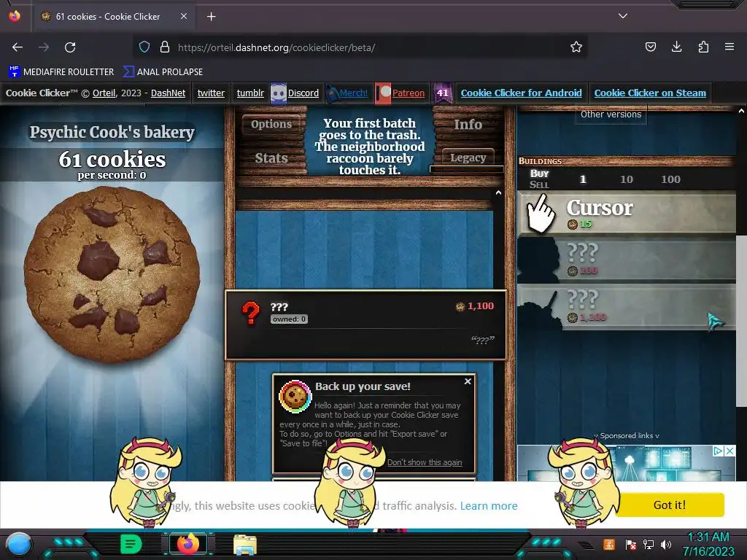The width and height of the screenshot is (747, 560).
Task: Click the network tray icon
Action: [x=649, y=544]
